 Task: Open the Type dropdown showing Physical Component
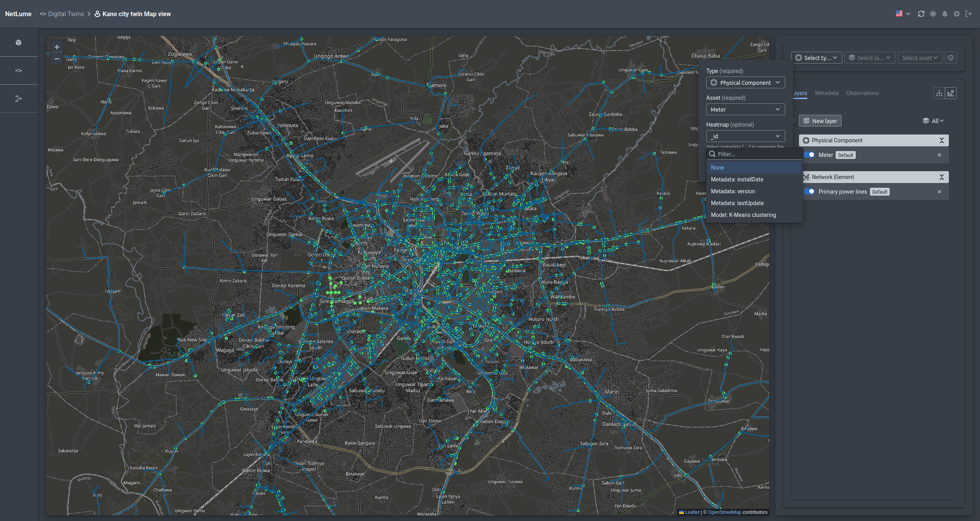point(745,82)
